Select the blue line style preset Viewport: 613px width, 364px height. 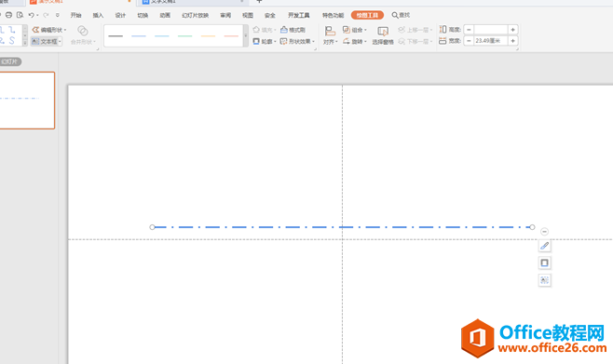click(x=139, y=36)
